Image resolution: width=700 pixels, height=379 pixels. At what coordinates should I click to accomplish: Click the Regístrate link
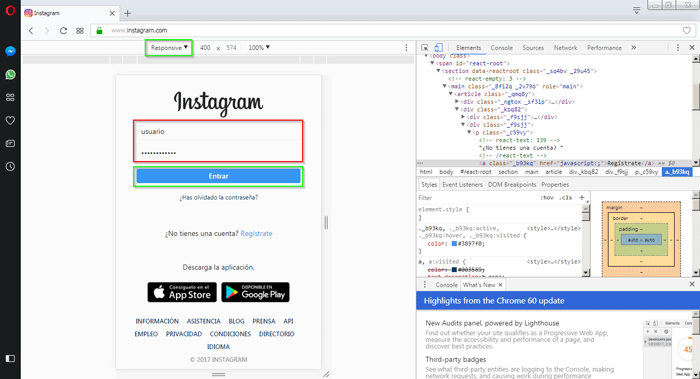(x=256, y=233)
